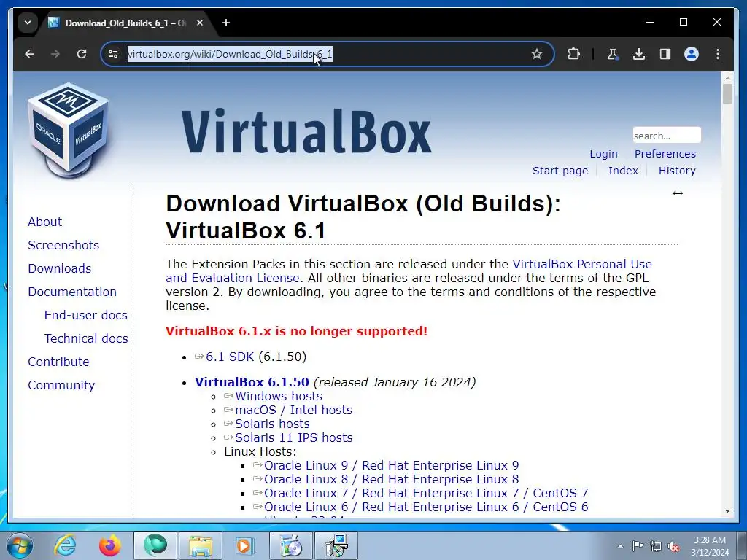Screen dimensions: 747x560
Task: Open the network status tray icon
Action: click(x=656, y=546)
